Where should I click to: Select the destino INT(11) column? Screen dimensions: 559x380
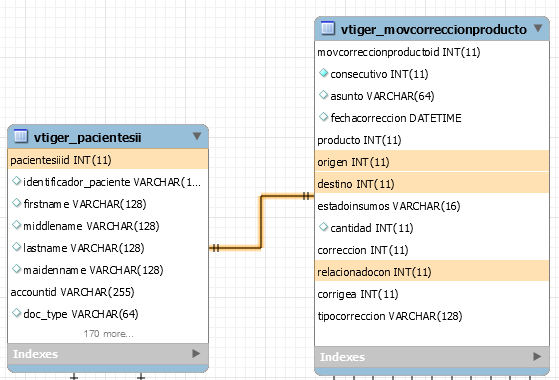click(x=432, y=184)
